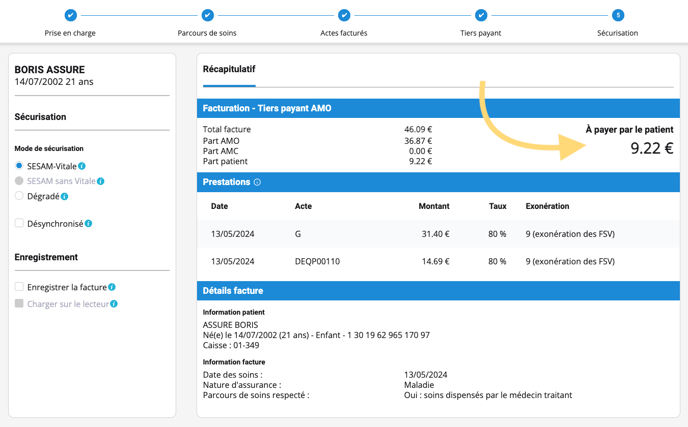688x427 pixels.
Task: Show info icon beside Prestations header
Action: (x=257, y=183)
